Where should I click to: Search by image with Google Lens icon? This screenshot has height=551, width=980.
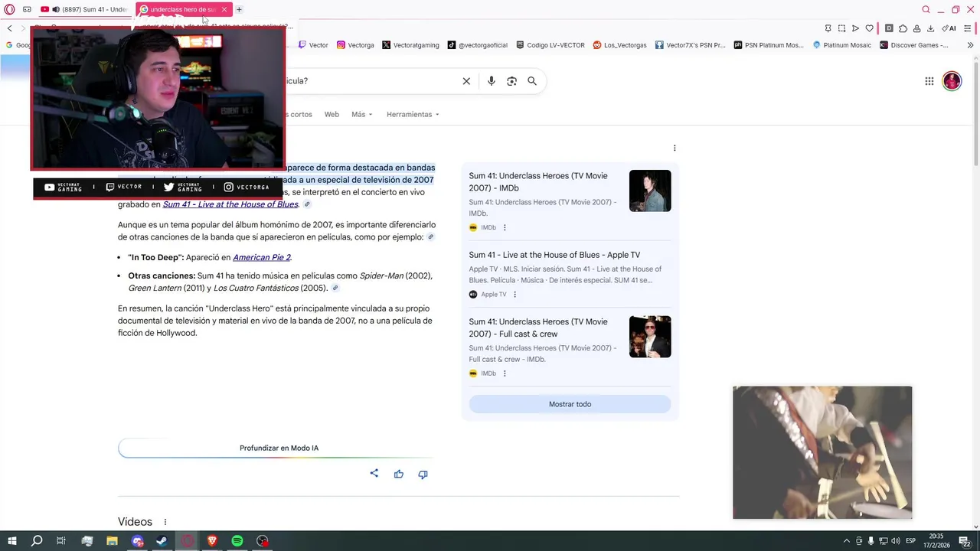pos(512,81)
